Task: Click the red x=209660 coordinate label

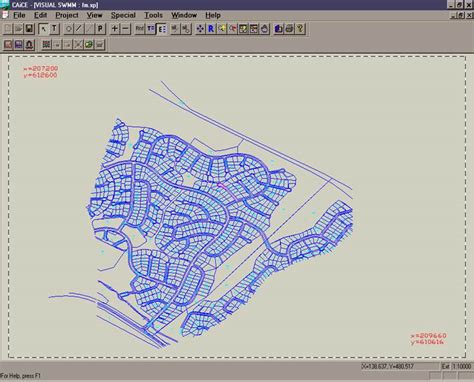Action: tap(428, 335)
